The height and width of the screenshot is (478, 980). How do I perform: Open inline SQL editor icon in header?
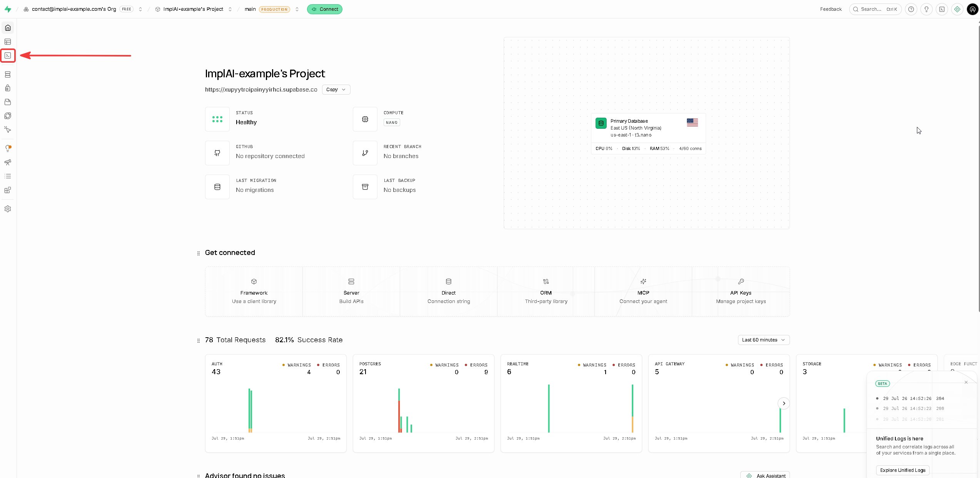tap(942, 9)
